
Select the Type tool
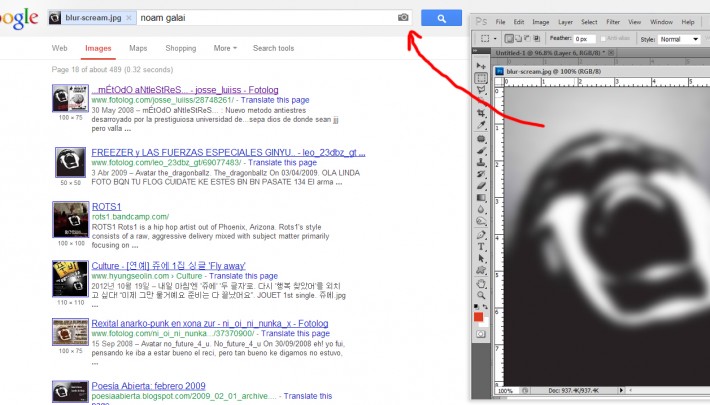(x=481, y=247)
